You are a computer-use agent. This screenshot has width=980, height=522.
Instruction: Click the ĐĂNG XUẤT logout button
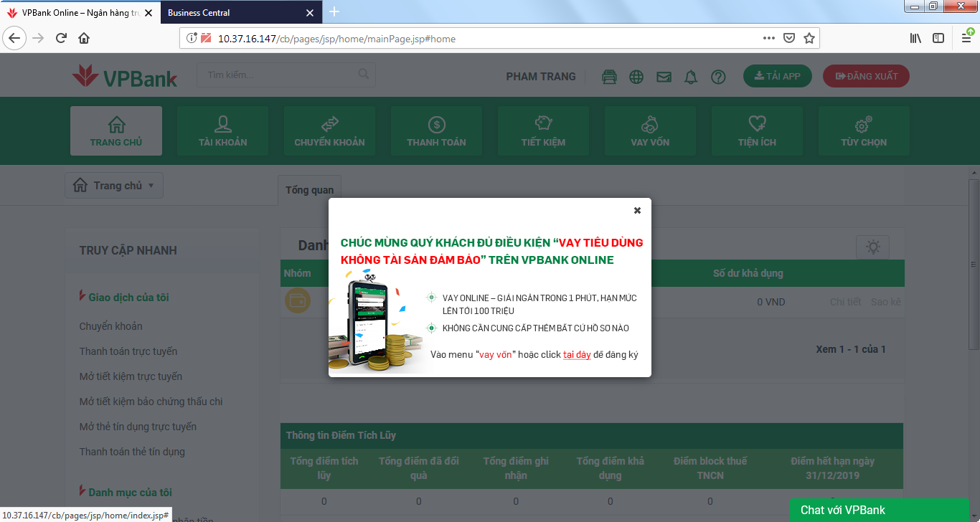[x=866, y=76]
